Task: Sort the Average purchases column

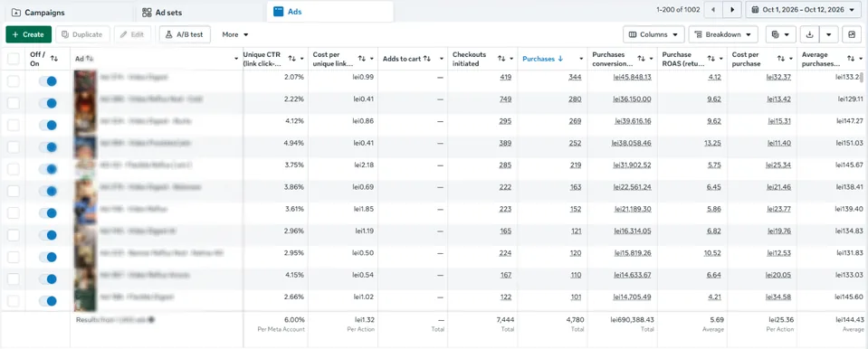Action: (851, 59)
